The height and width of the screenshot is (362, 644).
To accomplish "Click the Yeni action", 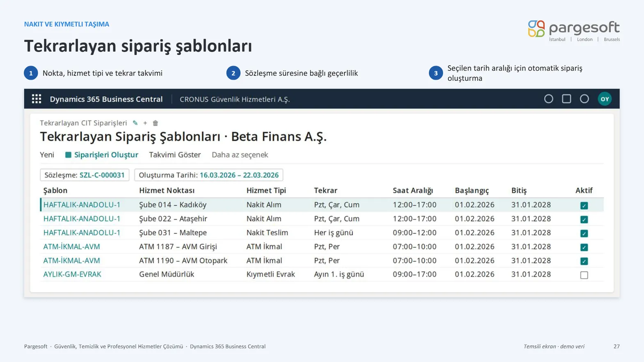I will click(x=47, y=155).
